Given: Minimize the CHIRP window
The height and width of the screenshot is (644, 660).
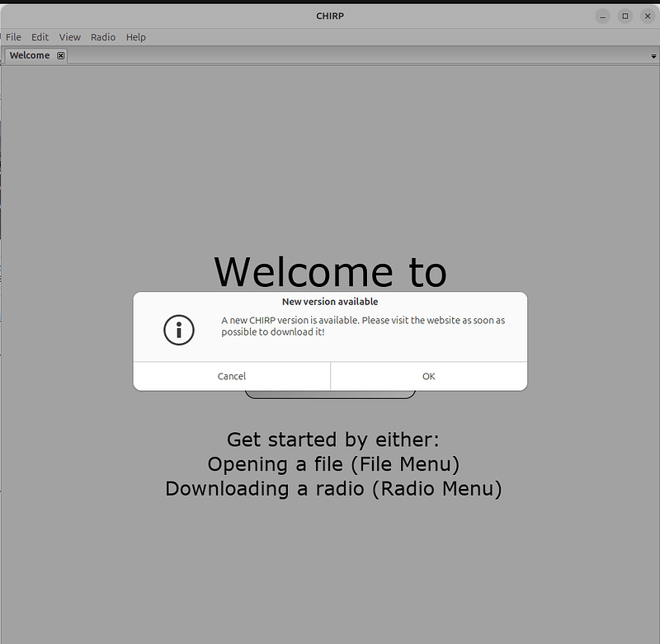Looking at the screenshot, I should tap(603, 16).
